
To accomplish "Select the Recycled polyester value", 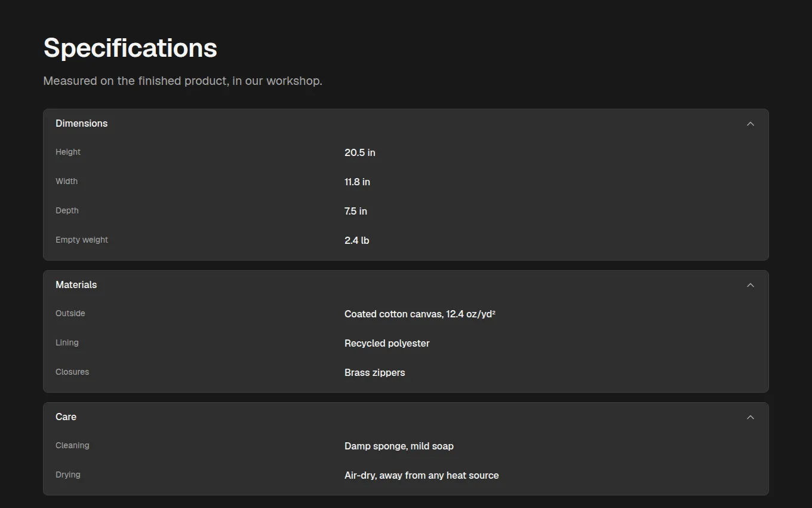I will (387, 343).
